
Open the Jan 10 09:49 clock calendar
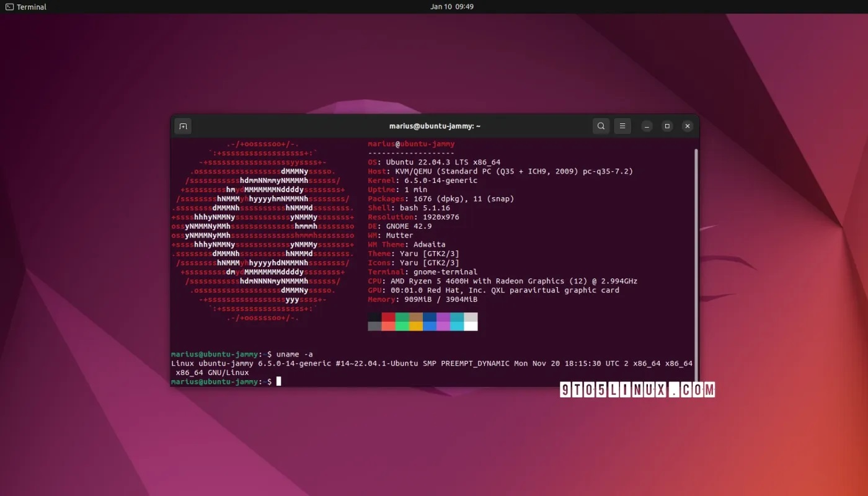[x=451, y=7]
